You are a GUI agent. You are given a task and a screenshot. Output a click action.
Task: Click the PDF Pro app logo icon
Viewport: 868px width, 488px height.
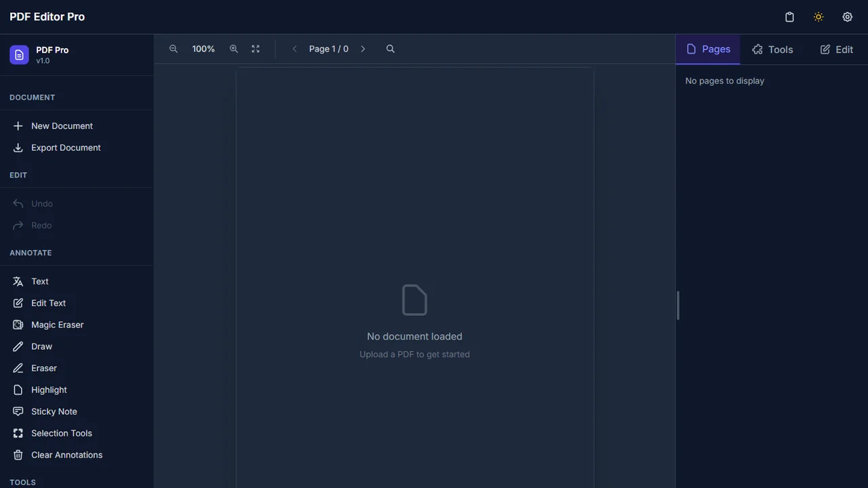(x=19, y=55)
